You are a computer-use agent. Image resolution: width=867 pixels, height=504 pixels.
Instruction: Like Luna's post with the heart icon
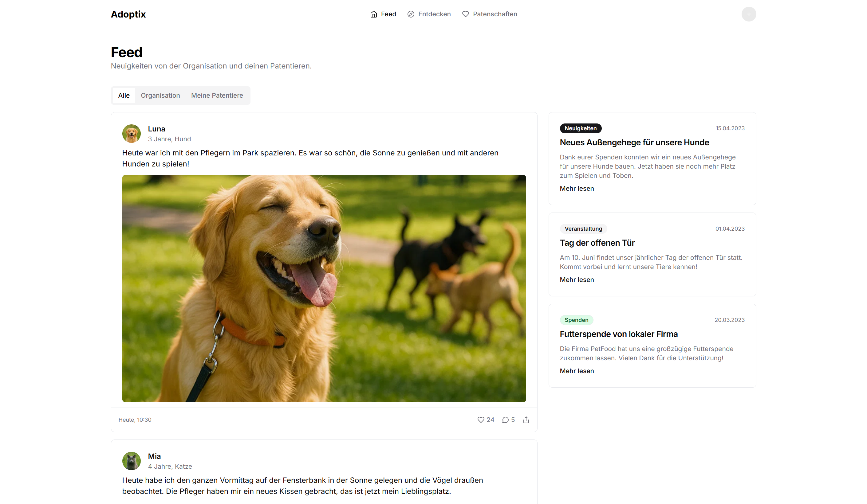click(x=481, y=420)
